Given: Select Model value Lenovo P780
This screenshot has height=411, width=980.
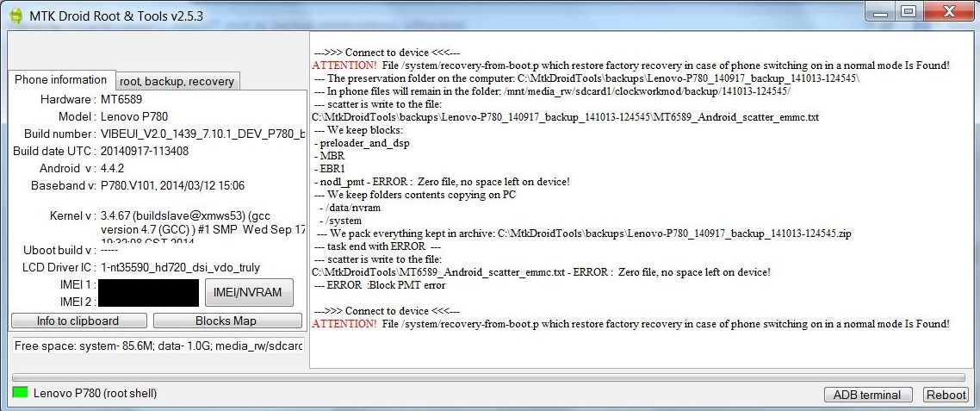Looking at the screenshot, I should coord(133,116).
